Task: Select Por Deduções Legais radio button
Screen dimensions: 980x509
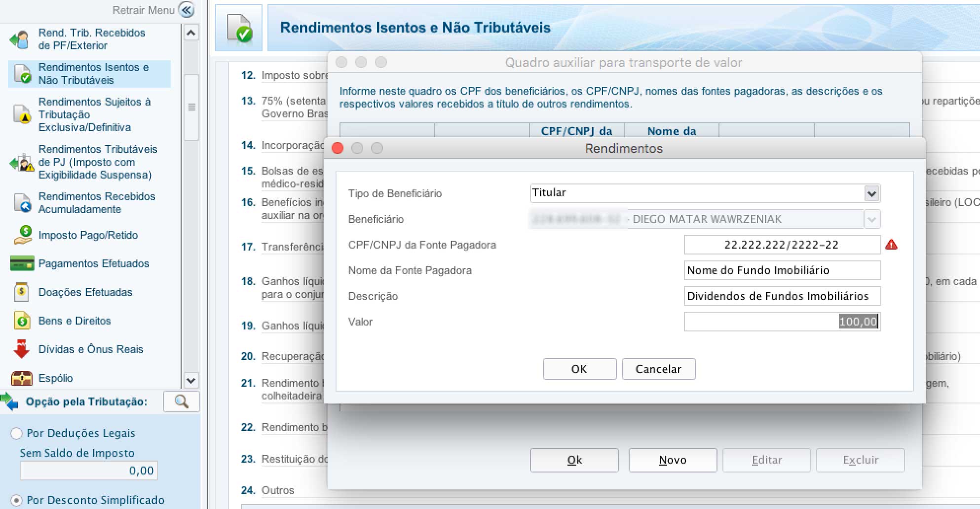Action: (16, 433)
